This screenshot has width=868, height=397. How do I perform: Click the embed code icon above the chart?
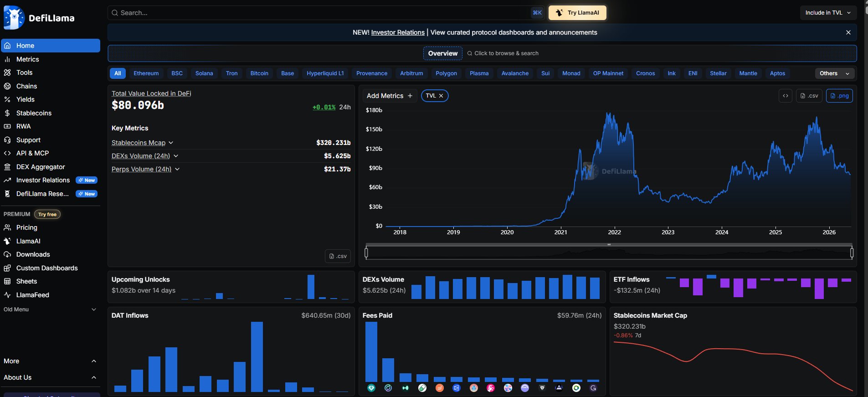[786, 96]
